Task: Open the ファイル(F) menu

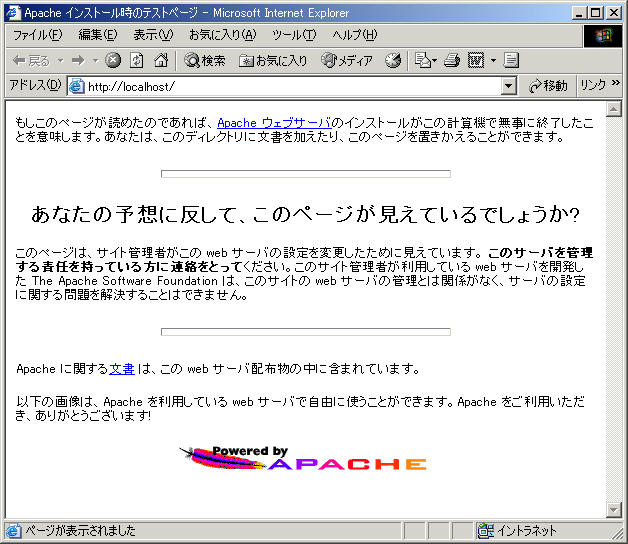Action: 38,35
